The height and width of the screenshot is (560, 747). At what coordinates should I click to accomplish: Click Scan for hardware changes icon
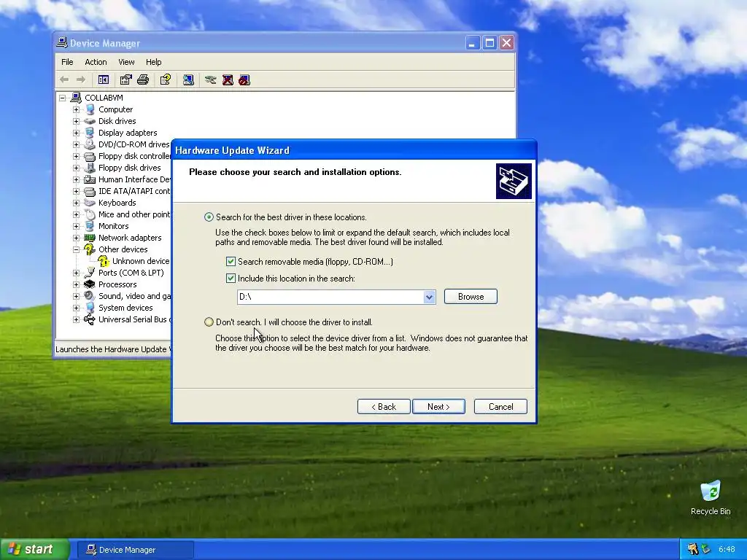point(188,79)
